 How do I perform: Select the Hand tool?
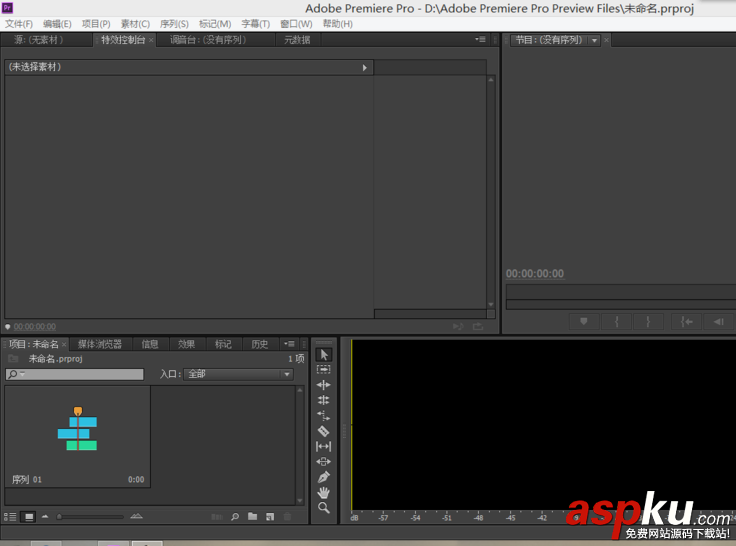click(x=323, y=492)
